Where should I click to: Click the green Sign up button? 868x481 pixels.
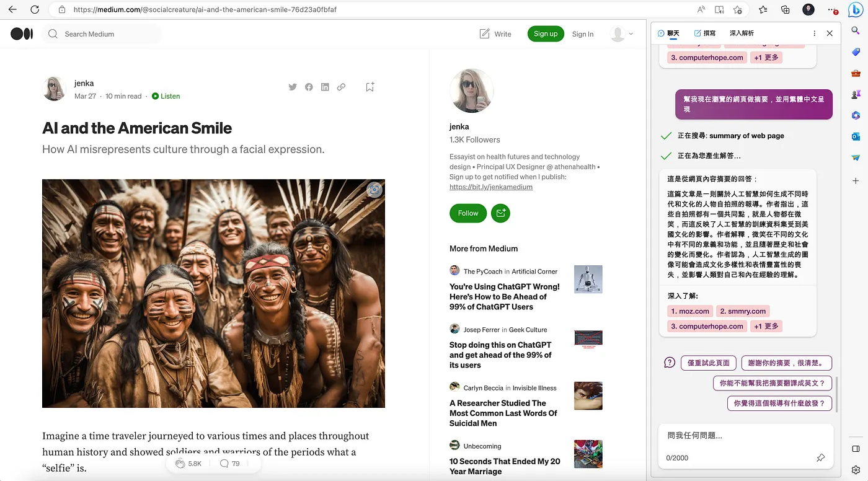pos(546,34)
